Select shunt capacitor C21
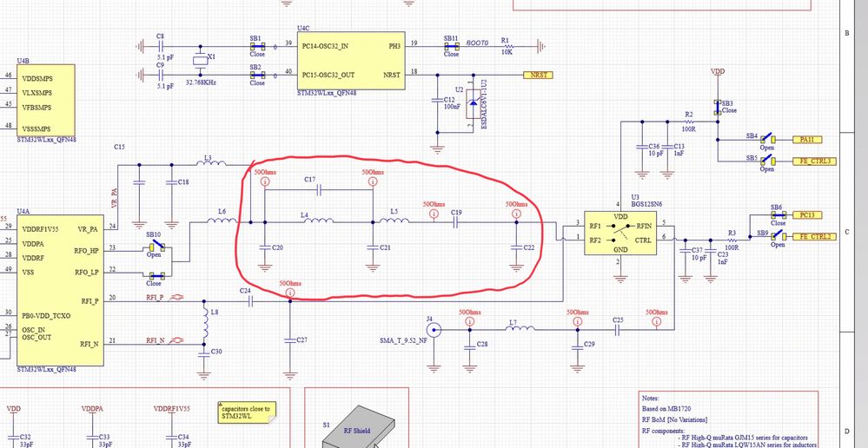This screenshot has height=448, width=868. pyautogui.click(x=373, y=247)
